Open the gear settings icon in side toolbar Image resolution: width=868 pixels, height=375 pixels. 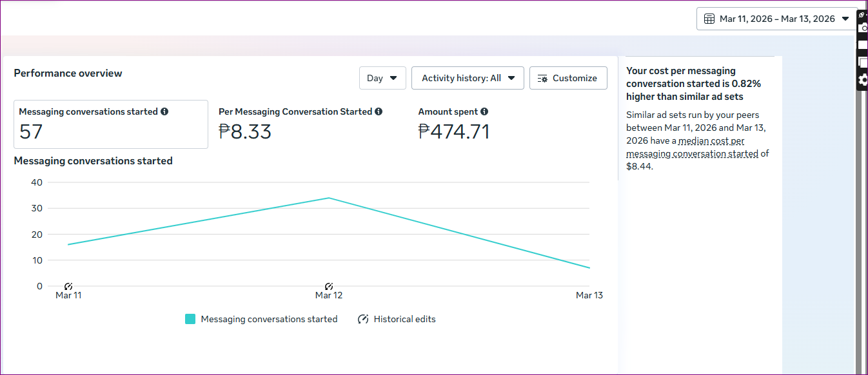(863, 80)
